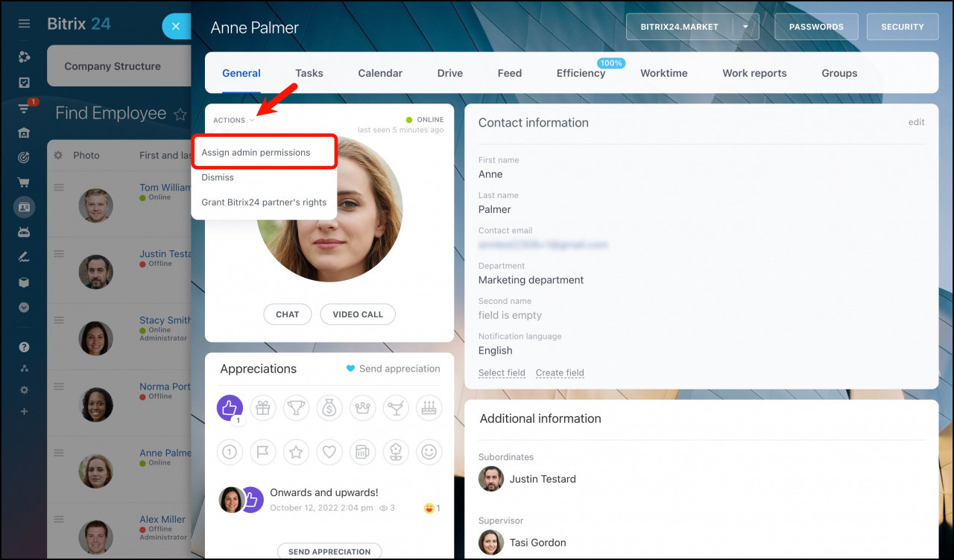Select the heart appreciation icon
The width and height of the screenshot is (954, 560).
pyautogui.click(x=329, y=451)
